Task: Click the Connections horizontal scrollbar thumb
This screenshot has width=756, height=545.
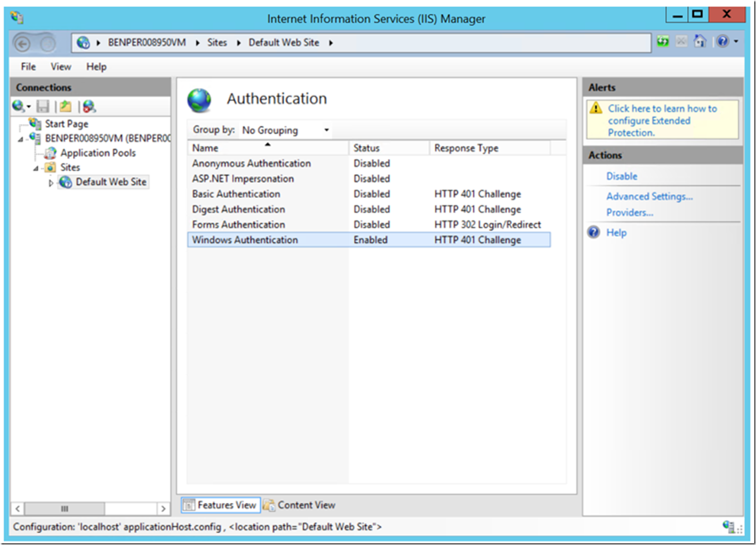Action: [x=64, y=509]
